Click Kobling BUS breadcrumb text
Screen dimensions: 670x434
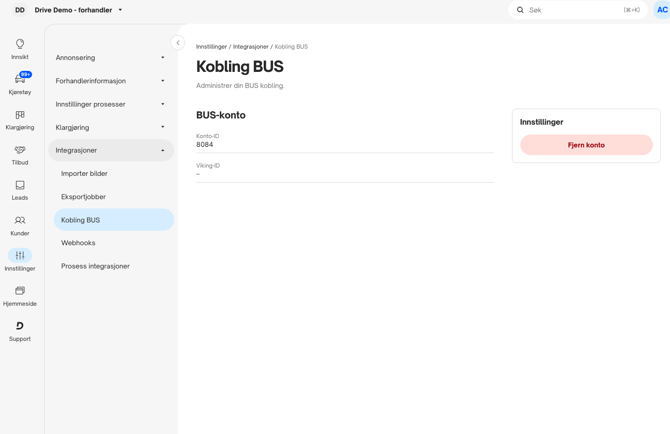pyautogui.click(x=291, y=47)
